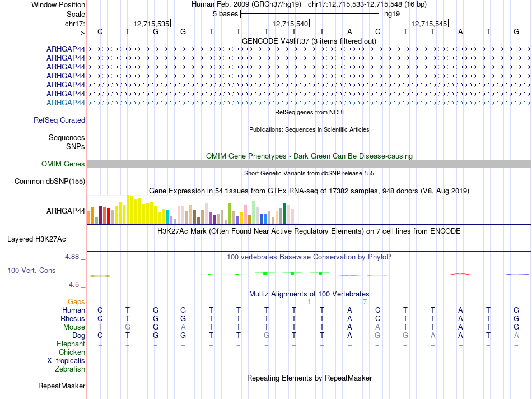Click the ---> sequence direction arrow label
This screenshot has width=532, height=399.
[80, 33]
